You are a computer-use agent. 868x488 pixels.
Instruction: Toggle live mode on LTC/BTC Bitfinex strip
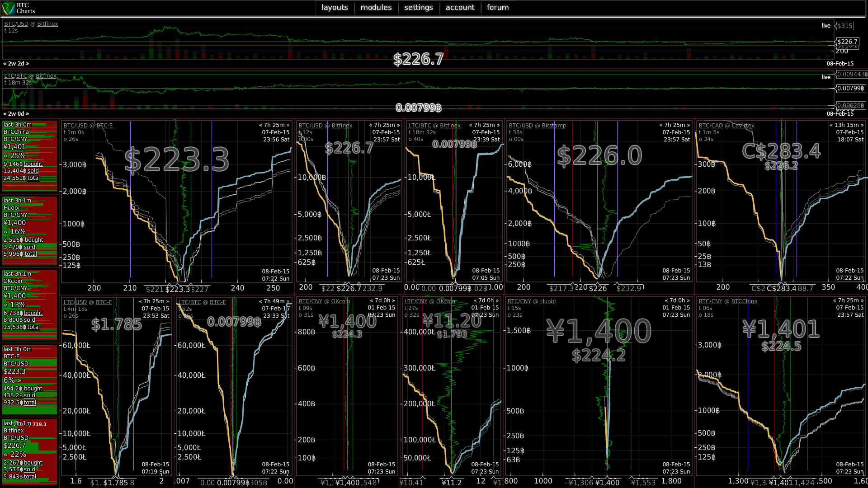826,77
